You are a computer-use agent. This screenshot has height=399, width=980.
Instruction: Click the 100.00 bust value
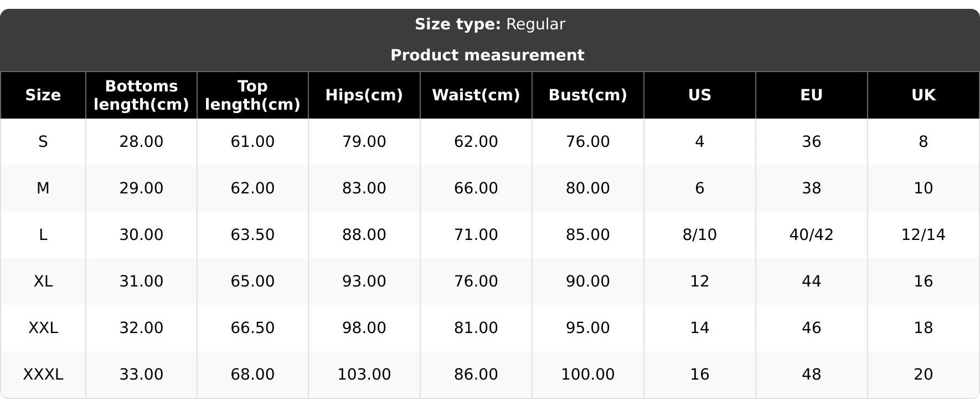588,375
